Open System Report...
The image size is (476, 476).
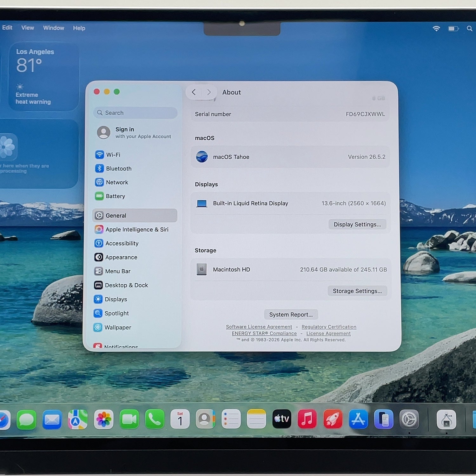click(291, 314)
